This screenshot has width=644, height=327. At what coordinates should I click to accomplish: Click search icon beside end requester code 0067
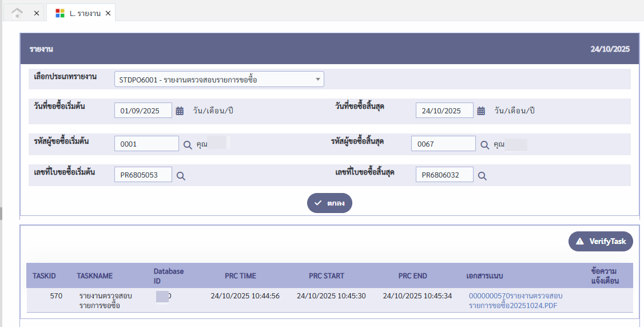point(484,145)
